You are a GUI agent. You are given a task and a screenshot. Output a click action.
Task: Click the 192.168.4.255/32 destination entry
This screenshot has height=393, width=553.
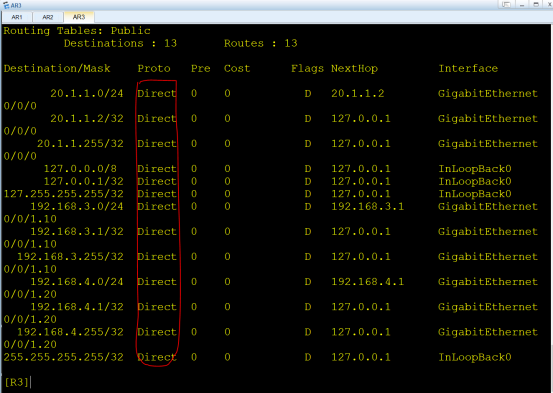[x=70, y=332]
